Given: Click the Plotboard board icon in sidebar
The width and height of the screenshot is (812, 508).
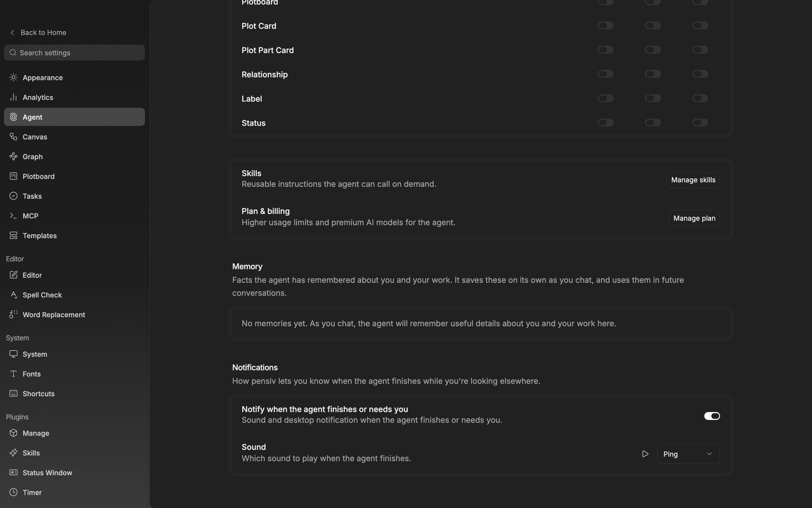Looking at the screenshot, I should tap(14, 176).
